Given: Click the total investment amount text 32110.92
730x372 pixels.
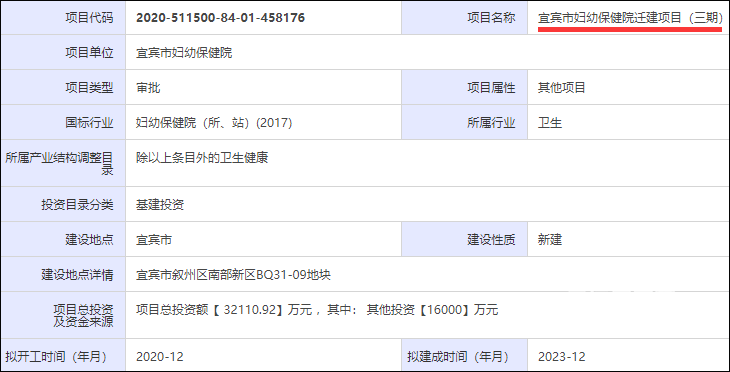Looking at the screenshot, I should [x=250, y=310].
